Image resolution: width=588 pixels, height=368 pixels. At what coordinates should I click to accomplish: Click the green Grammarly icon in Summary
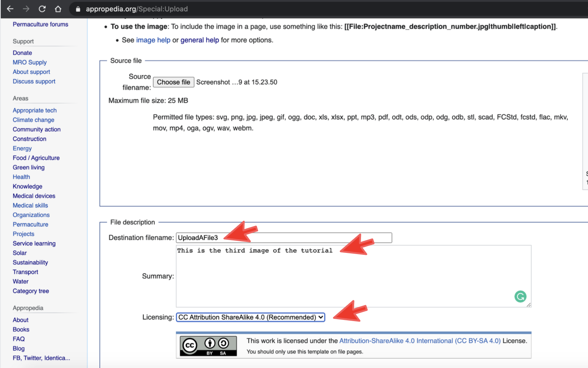click(520, 296)
